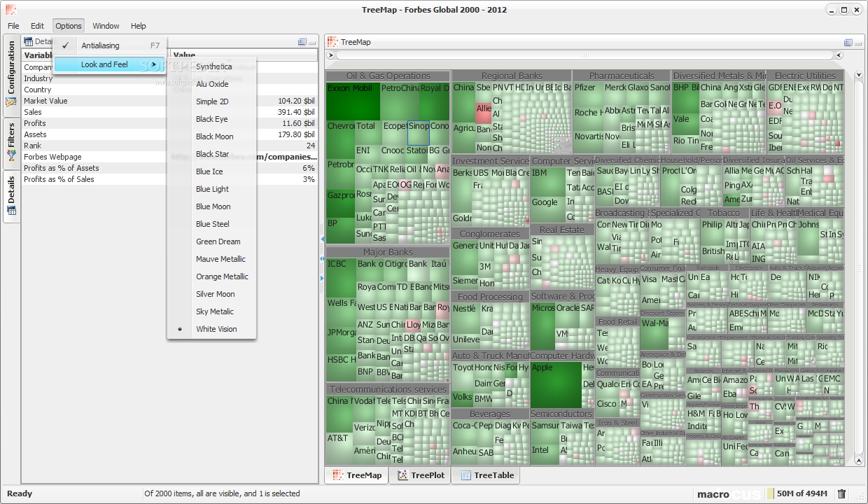Open the Help menu
This screenshot has width=868, height=504.
click(139, 26)
